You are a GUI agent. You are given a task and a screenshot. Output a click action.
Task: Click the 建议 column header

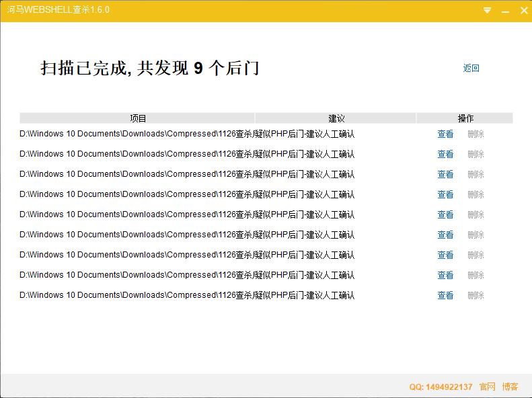[336, 118]
